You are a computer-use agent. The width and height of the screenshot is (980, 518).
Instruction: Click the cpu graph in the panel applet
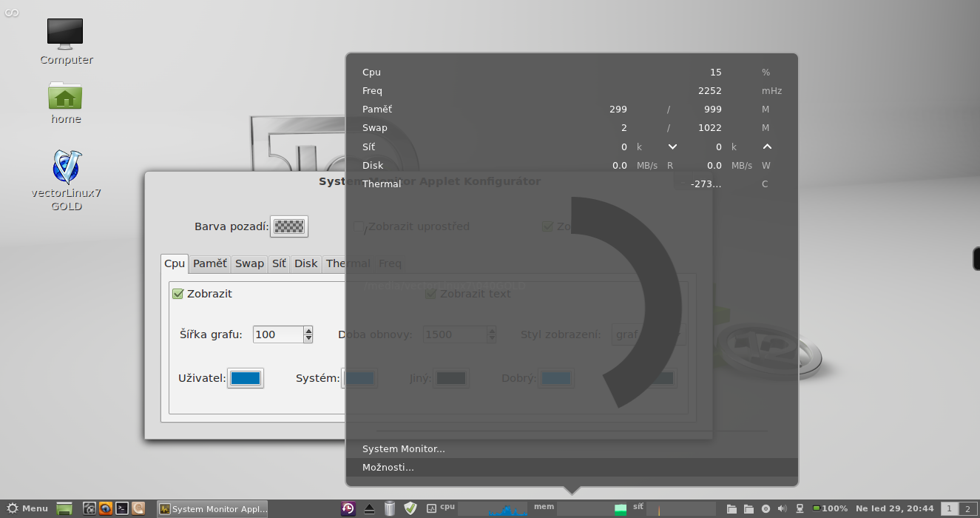(493, 508)
